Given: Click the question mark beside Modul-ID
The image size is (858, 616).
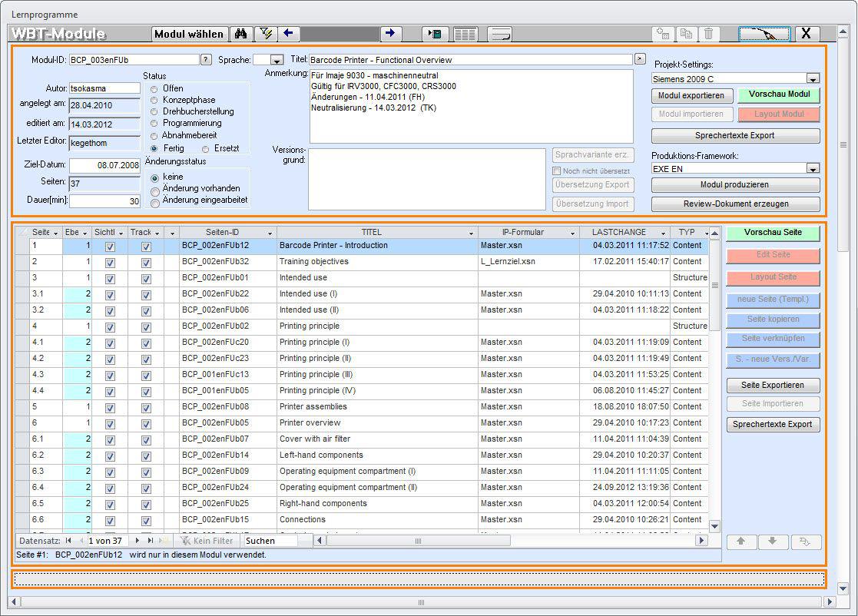Looking at the screenshot, I should pos(206,59).
